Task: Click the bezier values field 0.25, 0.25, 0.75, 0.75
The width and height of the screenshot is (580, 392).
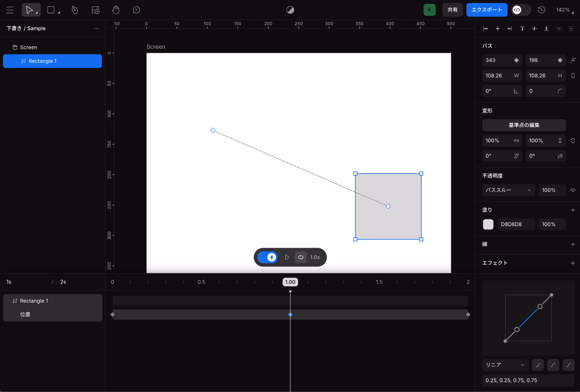Action: [528, 380]
